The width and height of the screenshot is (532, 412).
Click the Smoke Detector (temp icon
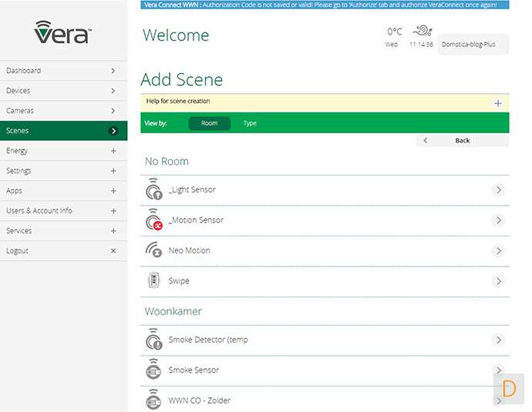[153, 340]
